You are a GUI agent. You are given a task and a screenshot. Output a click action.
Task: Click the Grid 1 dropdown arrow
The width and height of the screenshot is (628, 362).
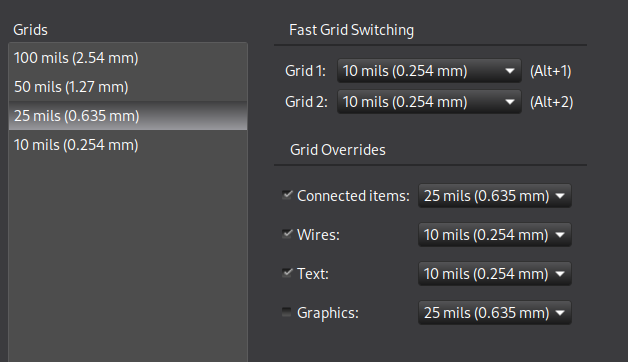(x=509, y=71)
